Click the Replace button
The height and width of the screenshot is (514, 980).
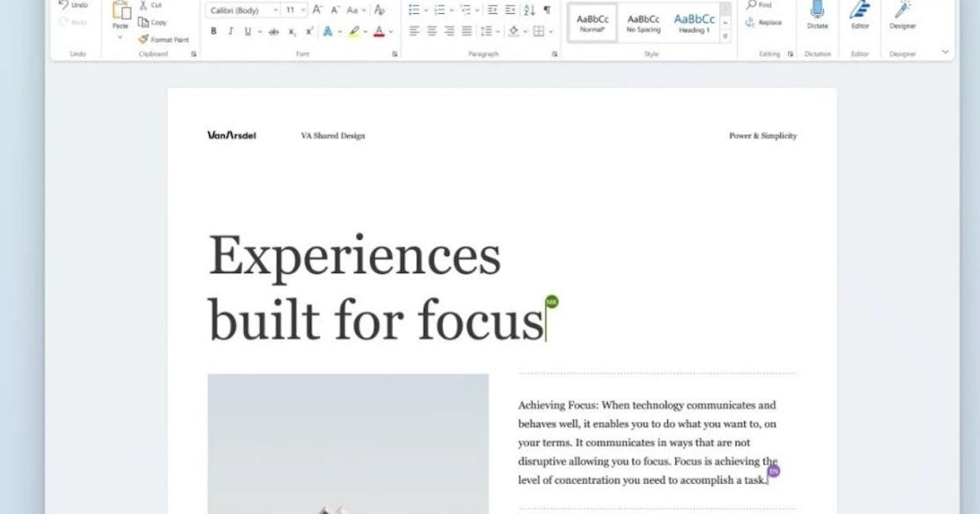(763, 23)
